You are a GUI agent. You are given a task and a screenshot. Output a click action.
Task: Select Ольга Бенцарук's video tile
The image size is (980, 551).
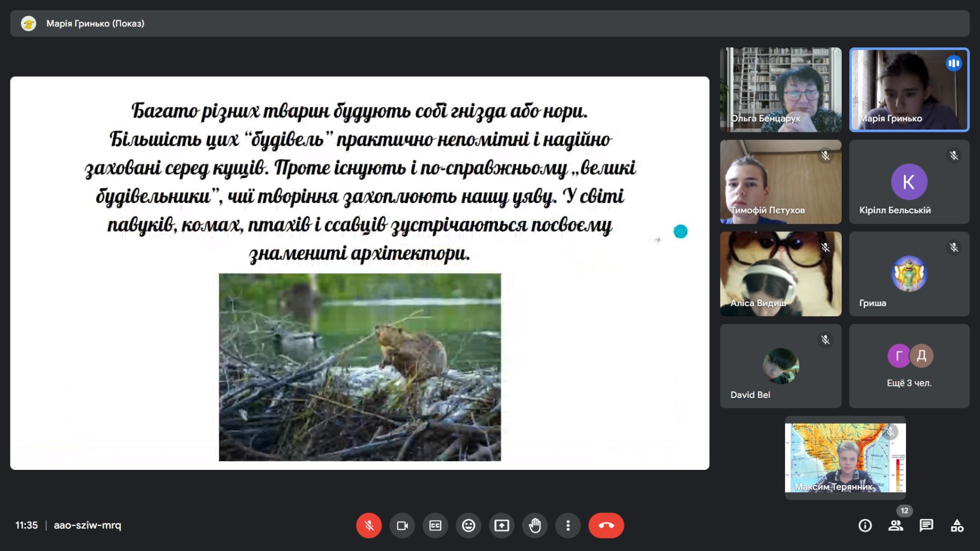[781, 90]
